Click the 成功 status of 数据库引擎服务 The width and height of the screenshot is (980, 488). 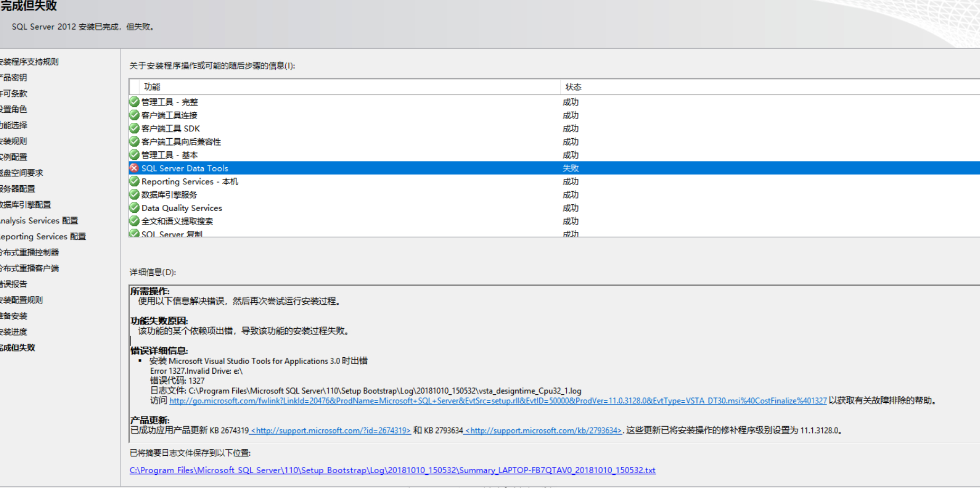point(570,195)
